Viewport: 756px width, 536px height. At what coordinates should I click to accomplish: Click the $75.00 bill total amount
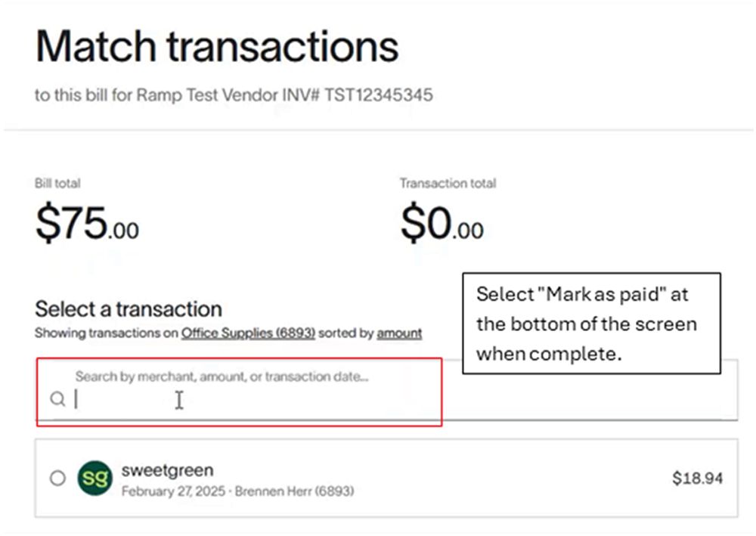click(87, 224)
